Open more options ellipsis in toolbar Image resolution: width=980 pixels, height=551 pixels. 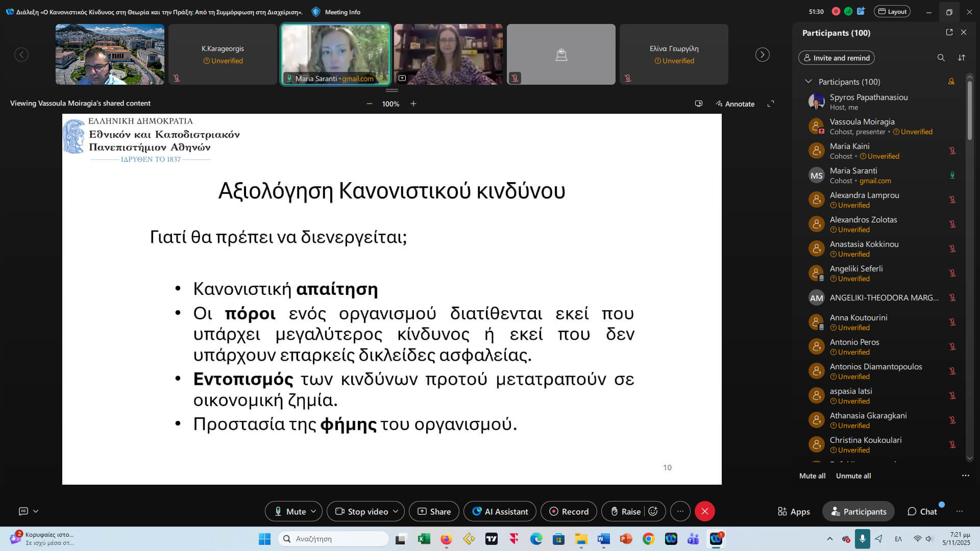[x=680, y=511]
